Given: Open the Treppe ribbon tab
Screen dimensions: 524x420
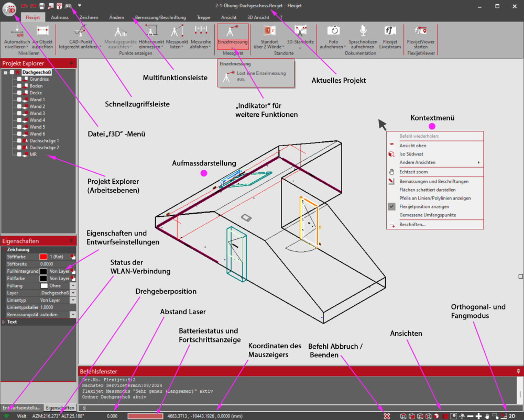Looking at the screenshot, I should click(x=203, y=17).
